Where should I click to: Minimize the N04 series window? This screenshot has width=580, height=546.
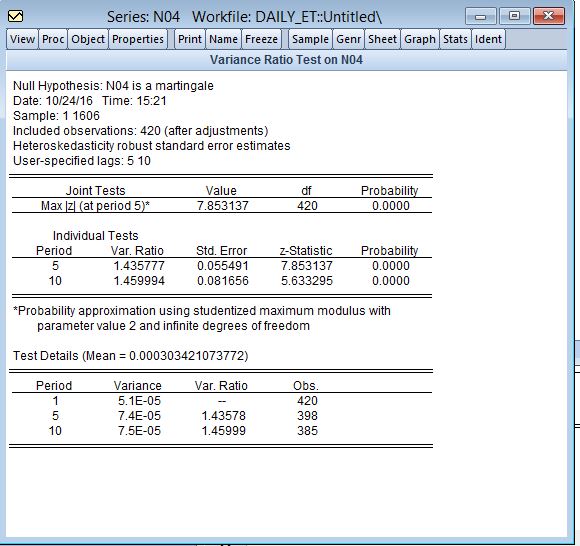[481, 16]
